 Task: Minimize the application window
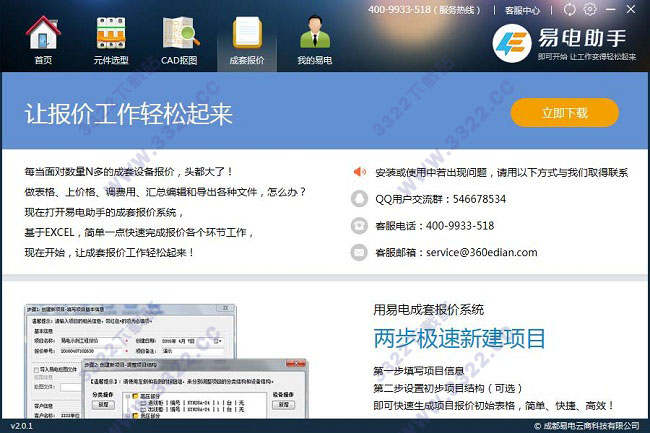click(611, 9)
